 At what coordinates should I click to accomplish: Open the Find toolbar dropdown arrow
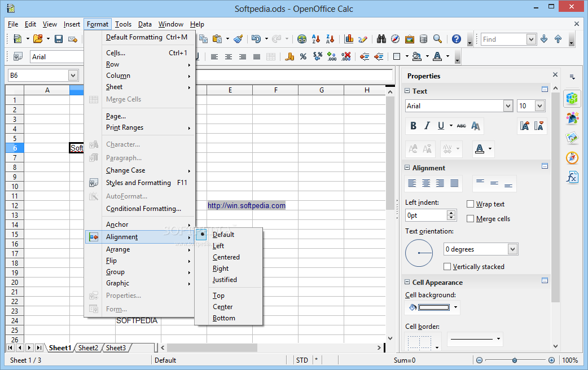[530, 39]
